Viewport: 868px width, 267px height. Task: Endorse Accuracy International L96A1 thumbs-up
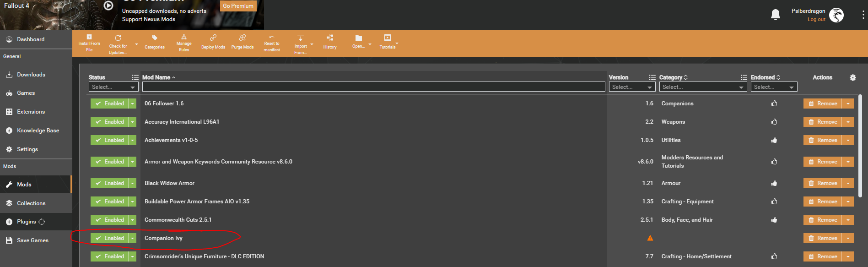774,122
